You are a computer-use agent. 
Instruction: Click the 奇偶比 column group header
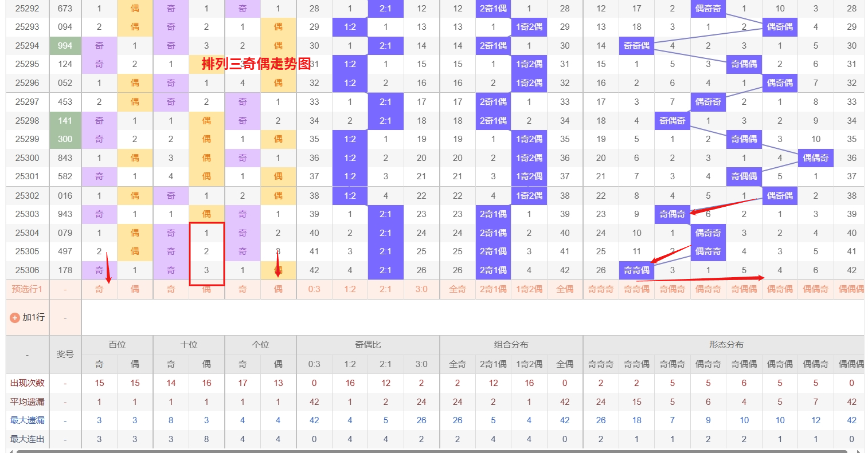pos(368,345)
